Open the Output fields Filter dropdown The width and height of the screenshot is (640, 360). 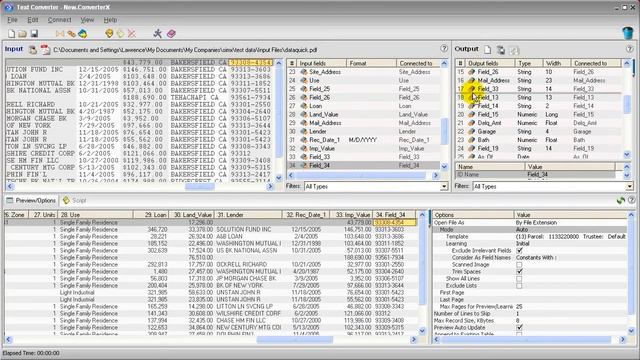629,187
